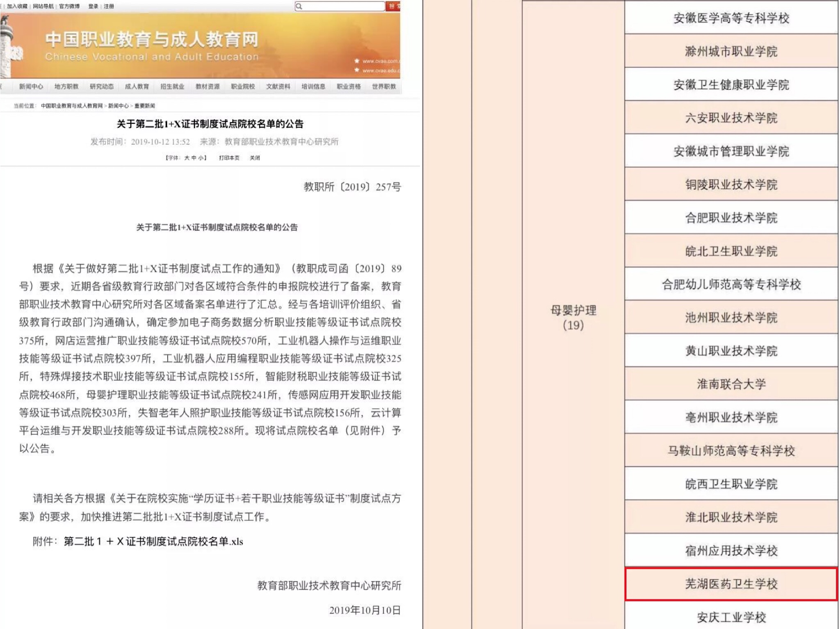Screen dimensions: 840x629
Task: Click the 注册 register link
Action: click(x=109, y=6)
